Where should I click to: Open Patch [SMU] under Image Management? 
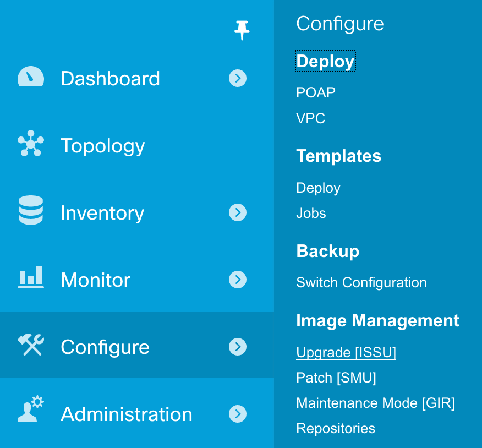pos(336,378)
